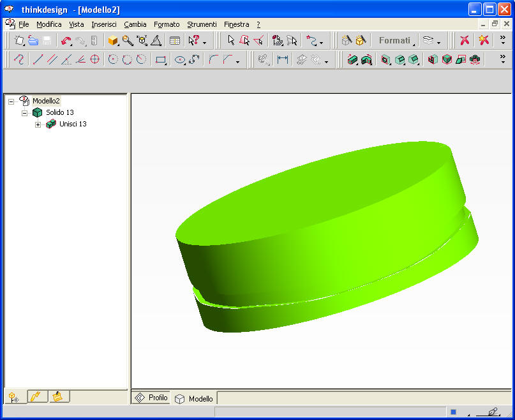The image size is (515, 420).
Task: Select the polyline sketch tool
Action: (19, 59)
